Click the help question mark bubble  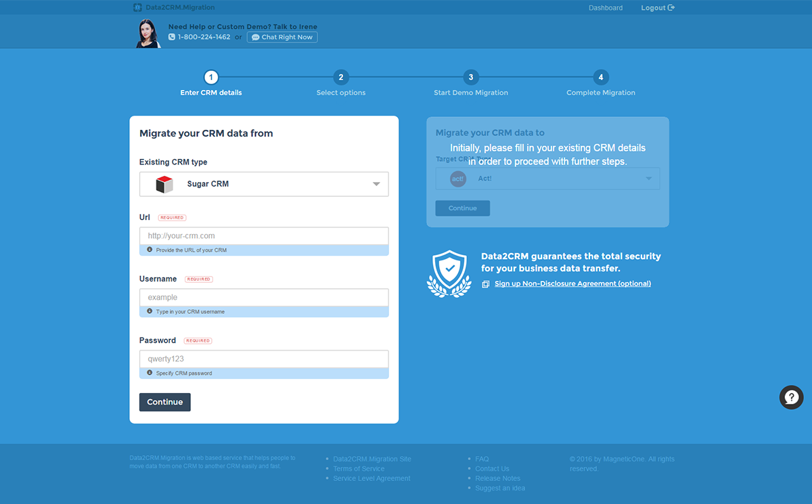[x=791, y=397]
